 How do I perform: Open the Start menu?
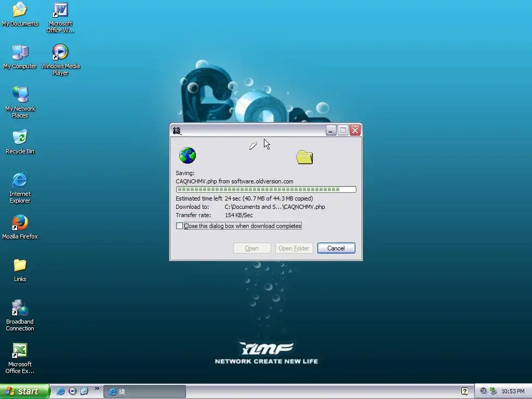pos(25,391)
